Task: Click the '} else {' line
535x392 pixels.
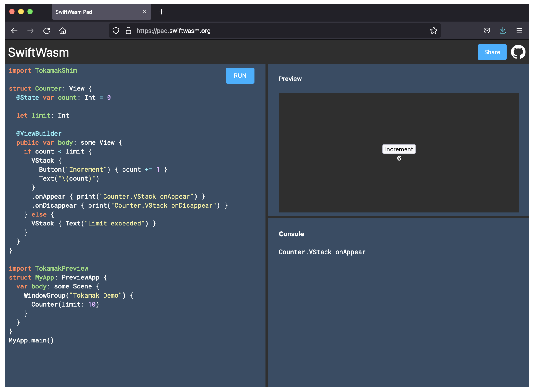Action: point(39,215)
